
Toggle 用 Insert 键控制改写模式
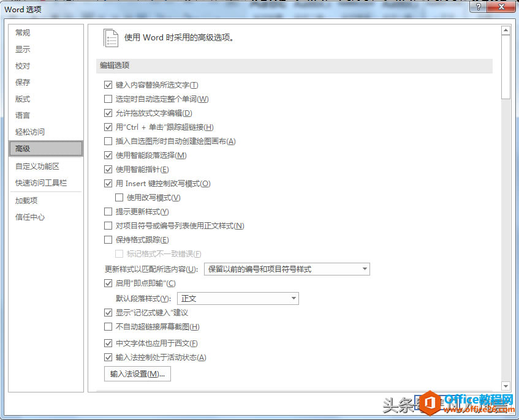pos(108,184)
